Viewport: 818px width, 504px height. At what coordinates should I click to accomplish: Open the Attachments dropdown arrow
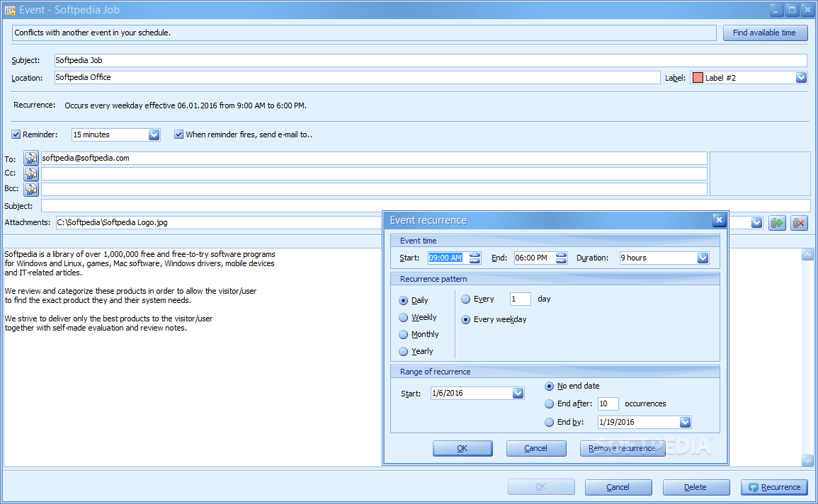click(756, 223)
